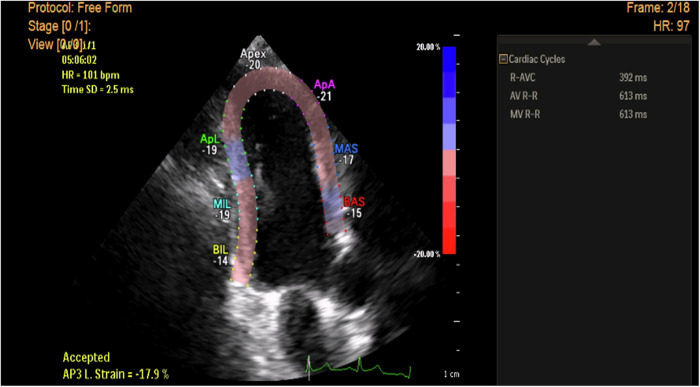700x387 pixels.
Task: Click the Accepted status text
Action: tap(86, 357)
